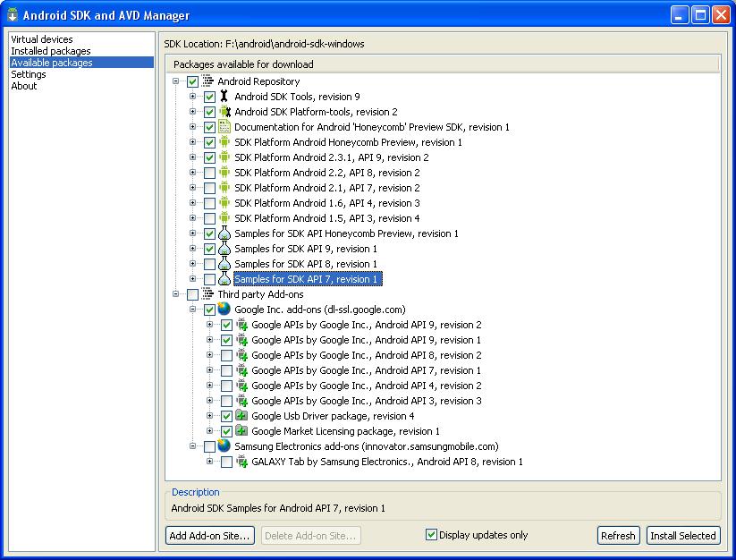Image resolution: width=736 pixels, height=560 pixels.
Task: Collapse the Android Repository tree node
Action: click(175, 81)
